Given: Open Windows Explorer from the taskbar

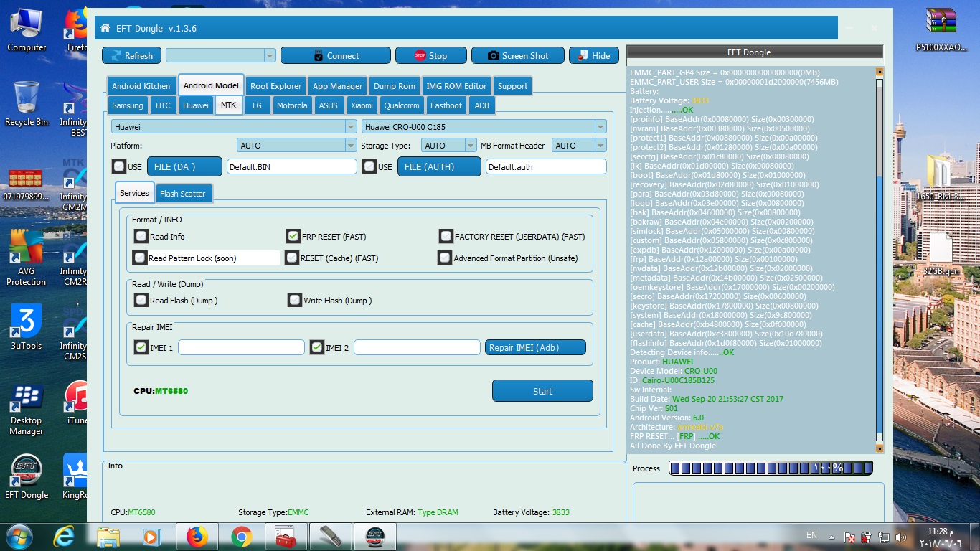Looking at the screenshot, I should tap(108, 536).
